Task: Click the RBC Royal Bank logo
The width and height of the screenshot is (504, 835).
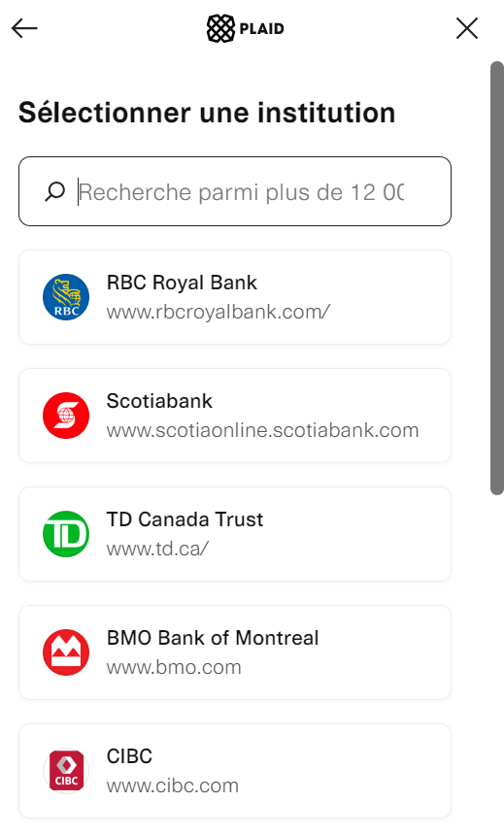Action: [x=66, y=297]
